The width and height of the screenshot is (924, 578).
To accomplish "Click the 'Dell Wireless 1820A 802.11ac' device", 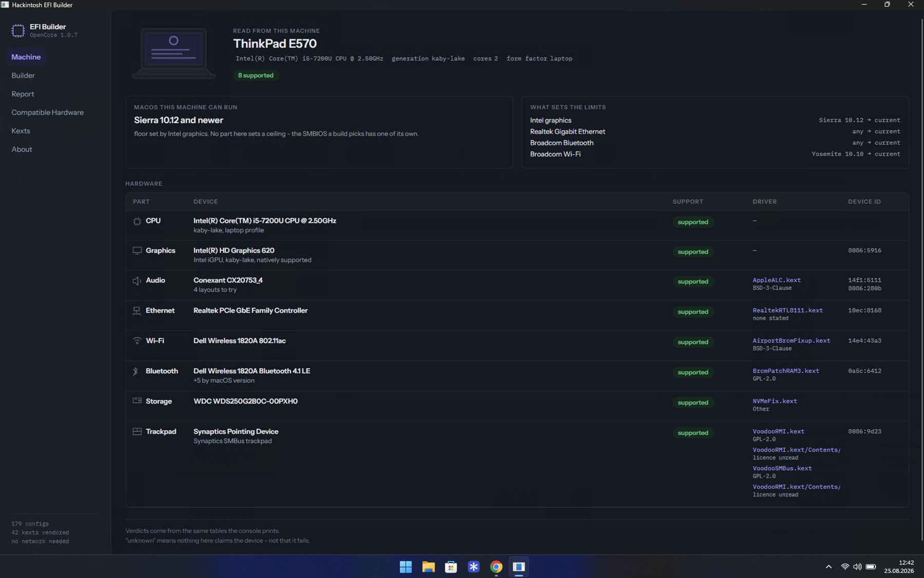I will coord(240,341).
